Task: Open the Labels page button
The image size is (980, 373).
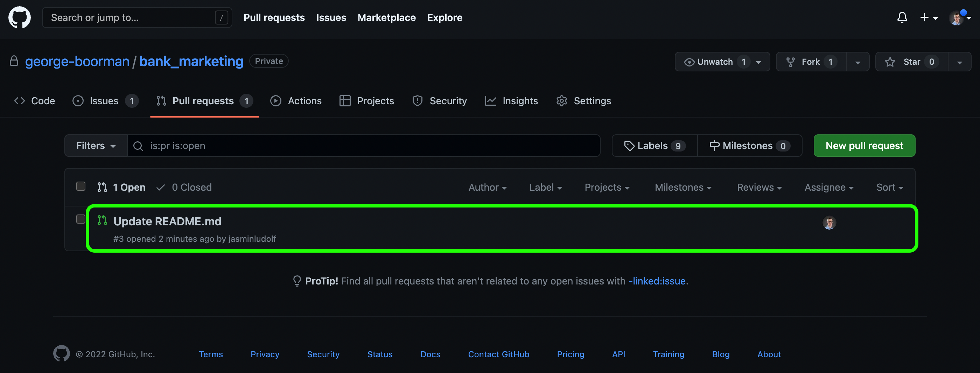Action: 654,146
